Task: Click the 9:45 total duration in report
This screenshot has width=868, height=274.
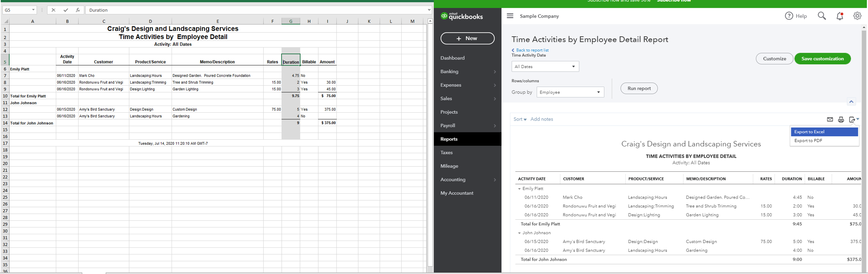Action: (x=797, y=224)
